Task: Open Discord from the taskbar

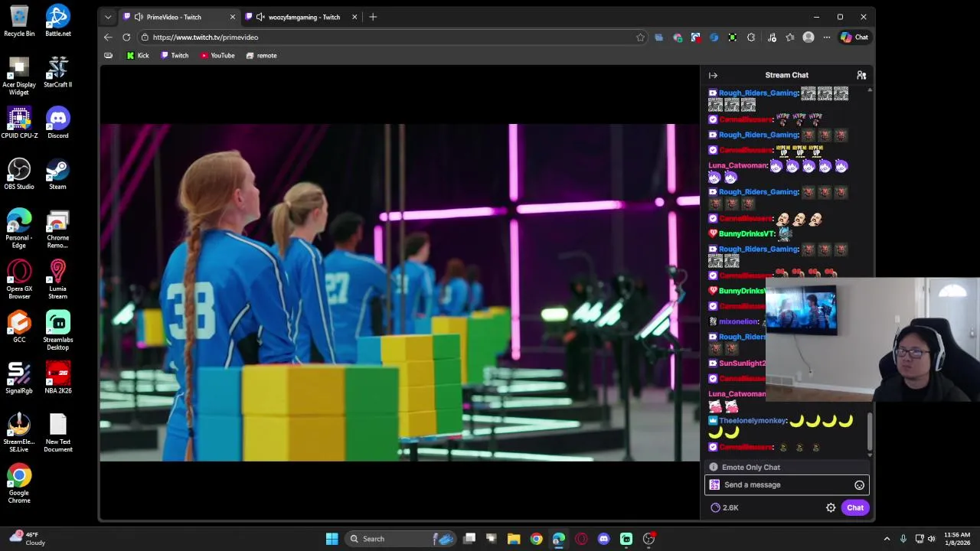Action: pos(603,539)
